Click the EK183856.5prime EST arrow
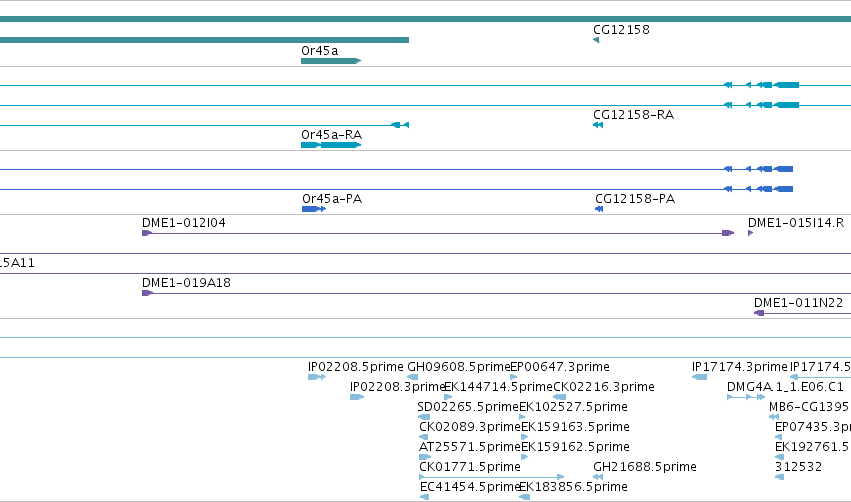 [524, 497]
